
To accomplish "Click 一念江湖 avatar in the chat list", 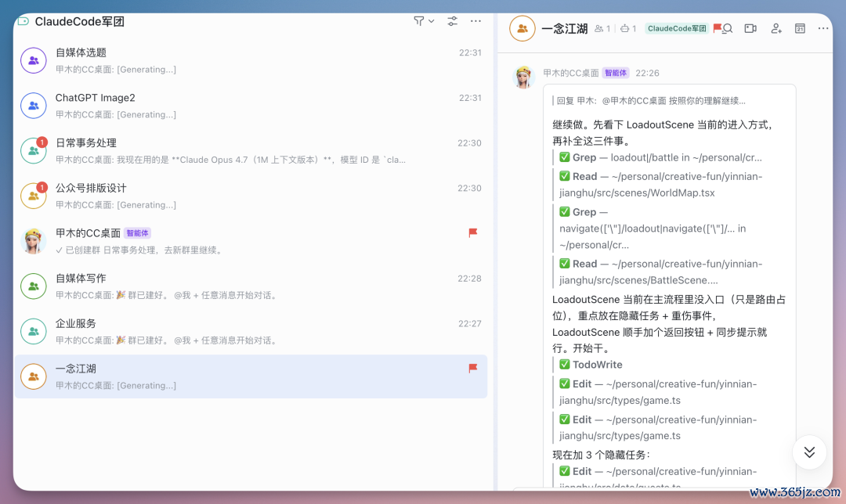I will click(x=34, y=376).
